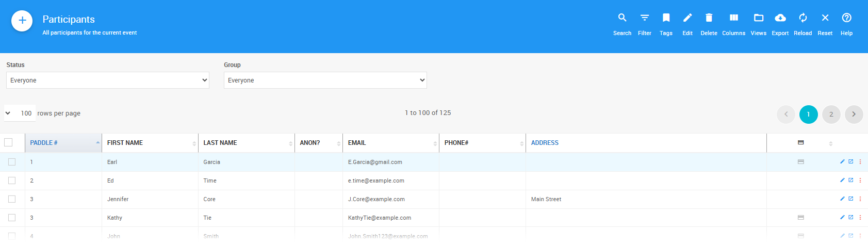Expand the Status dropdown
Viewport: 868px width, 246px height.
tap(107, 80)
